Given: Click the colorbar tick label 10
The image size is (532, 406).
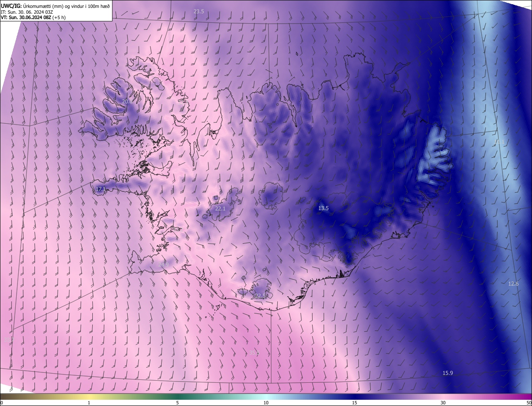Looking at the screenshot, I should (266, 403).
